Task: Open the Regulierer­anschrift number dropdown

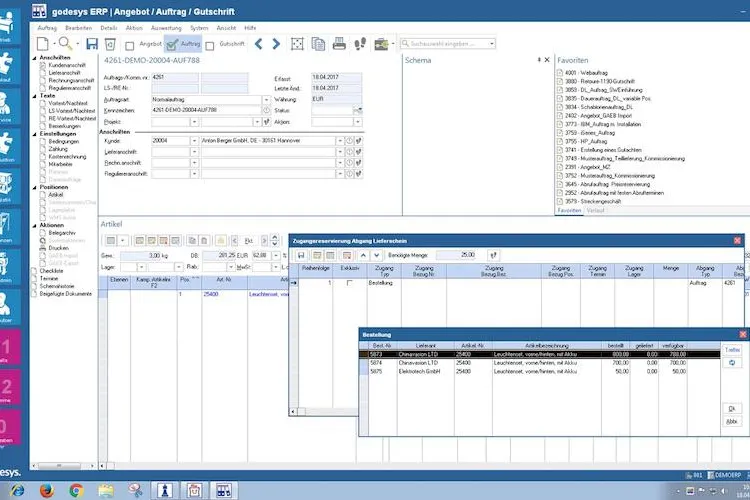Action: tap(194, 174)
